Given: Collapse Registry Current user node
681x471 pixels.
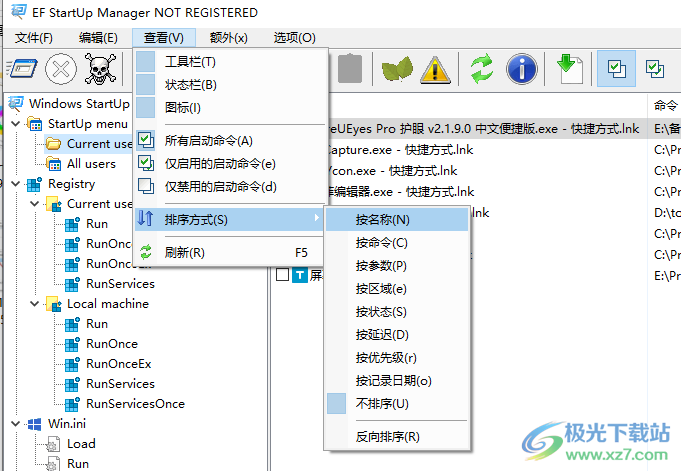Looking at the screenshot, I should click(35, 204).
